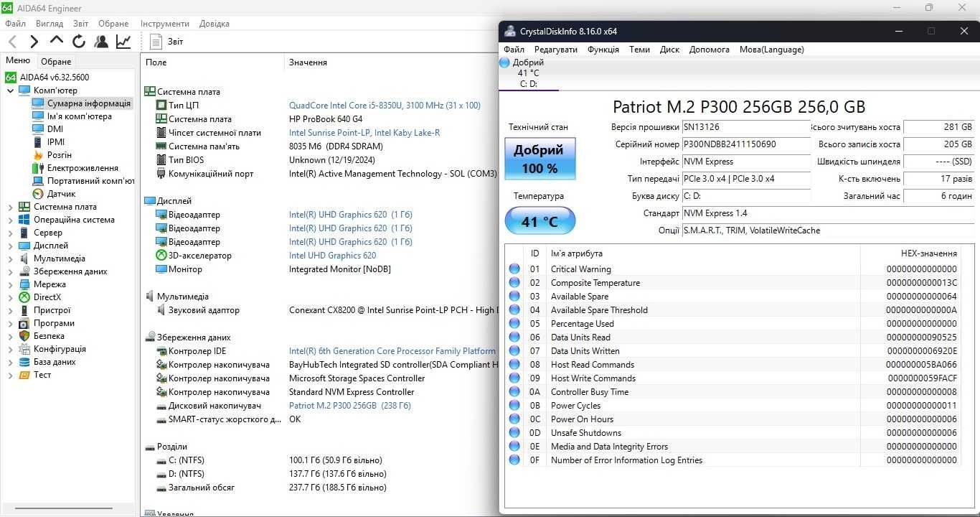
Task: Expand the Мультимедіа tree node
Action: click(10, 258)
